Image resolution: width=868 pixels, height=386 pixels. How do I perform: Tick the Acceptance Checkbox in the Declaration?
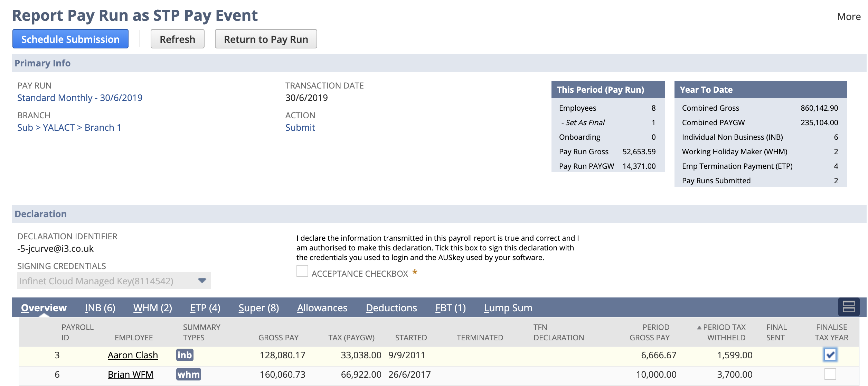point(302,271)
